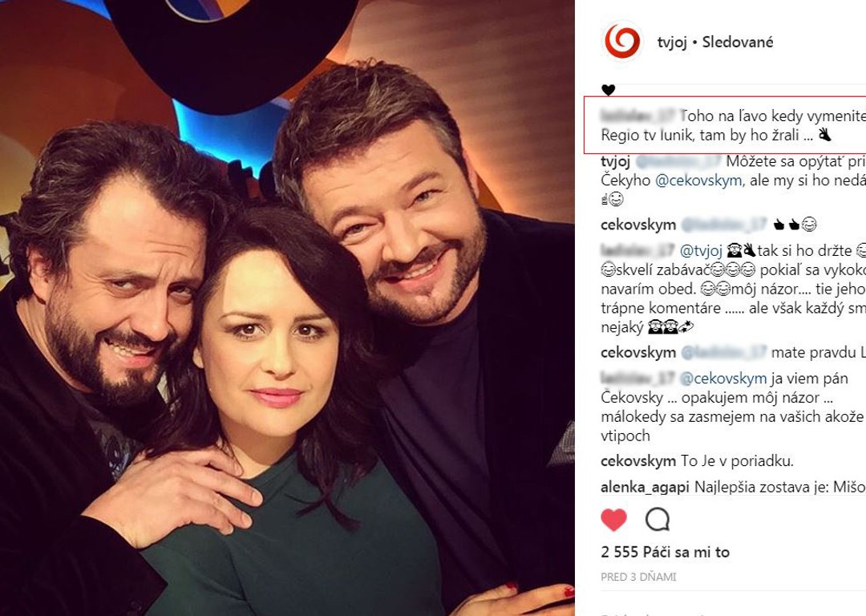The image size is (866, 616).
Task: Click the Sledované following button
Action: (x=738, y=42)
